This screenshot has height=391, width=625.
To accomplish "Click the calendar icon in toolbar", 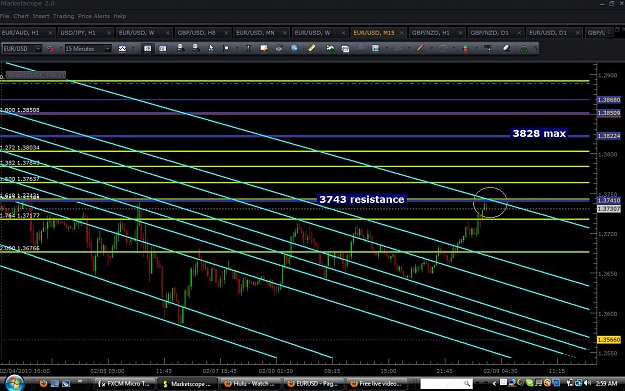I will point(345,49).
